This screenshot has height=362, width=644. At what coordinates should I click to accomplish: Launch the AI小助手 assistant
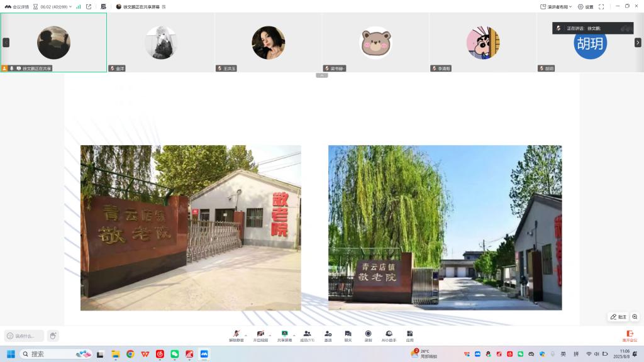tap(389, 336)
